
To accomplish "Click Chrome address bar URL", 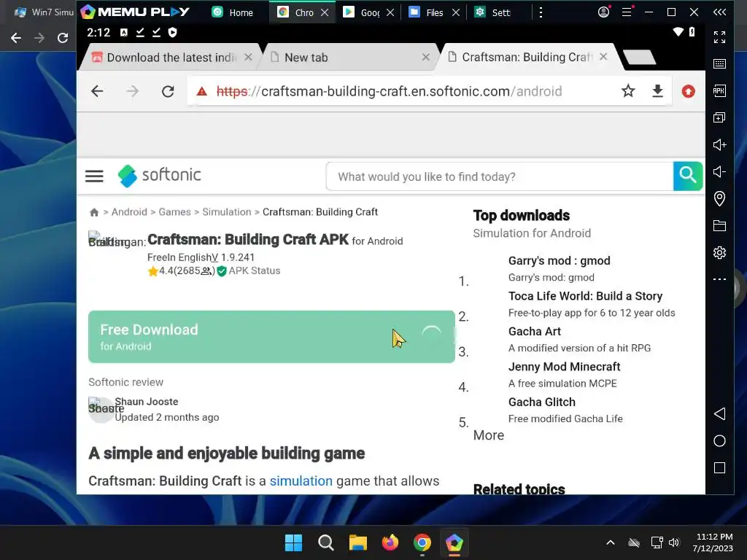I will point(389,91).
